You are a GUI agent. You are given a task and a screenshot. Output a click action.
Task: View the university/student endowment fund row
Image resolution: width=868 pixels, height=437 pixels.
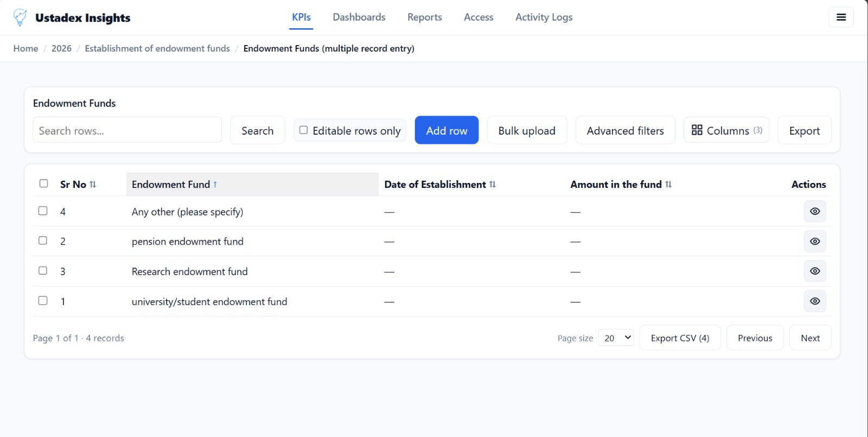(x=815, y=301)
